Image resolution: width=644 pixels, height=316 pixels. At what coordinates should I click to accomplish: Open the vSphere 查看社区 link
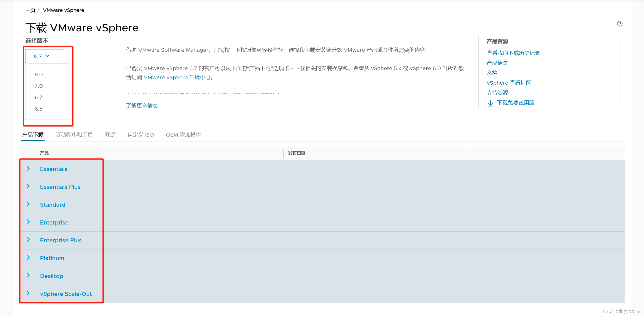(x=509, y=83)
